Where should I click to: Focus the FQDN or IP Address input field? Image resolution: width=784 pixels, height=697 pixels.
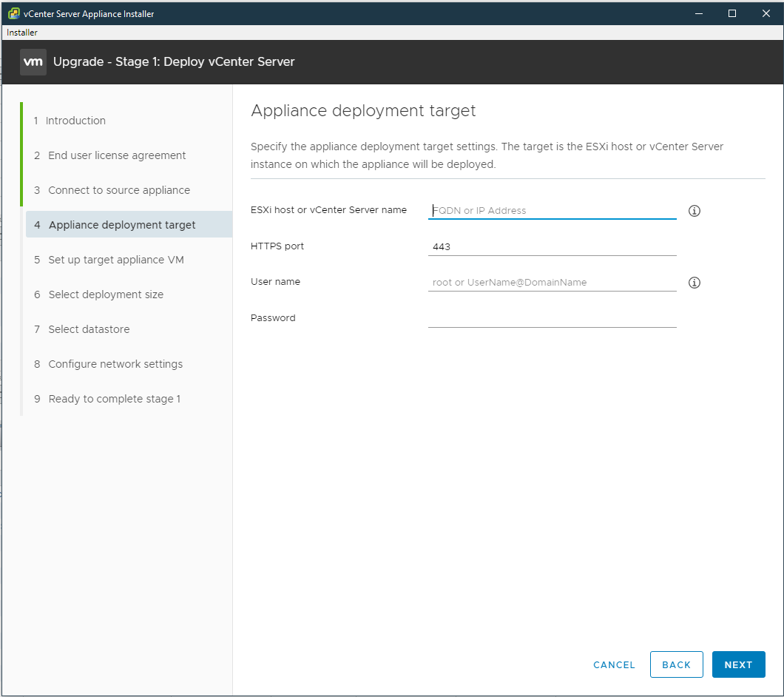[552, 211]
